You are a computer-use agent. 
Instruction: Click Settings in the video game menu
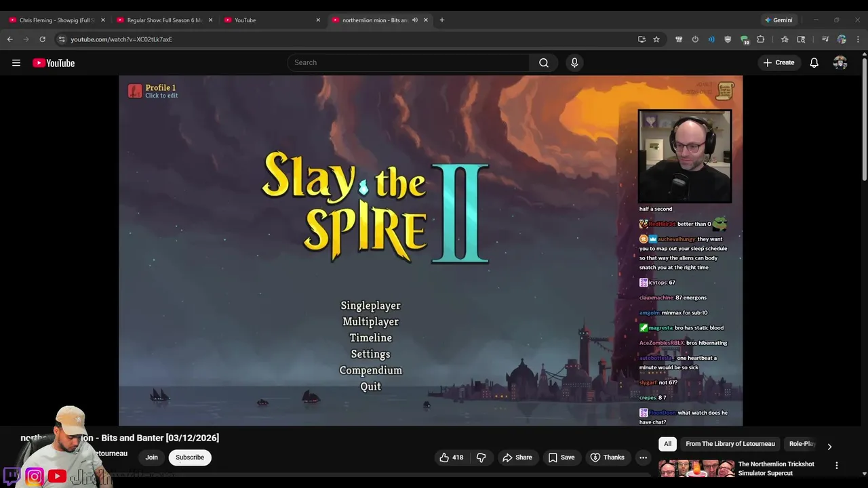pyautogui.click(x=370, y=354)
